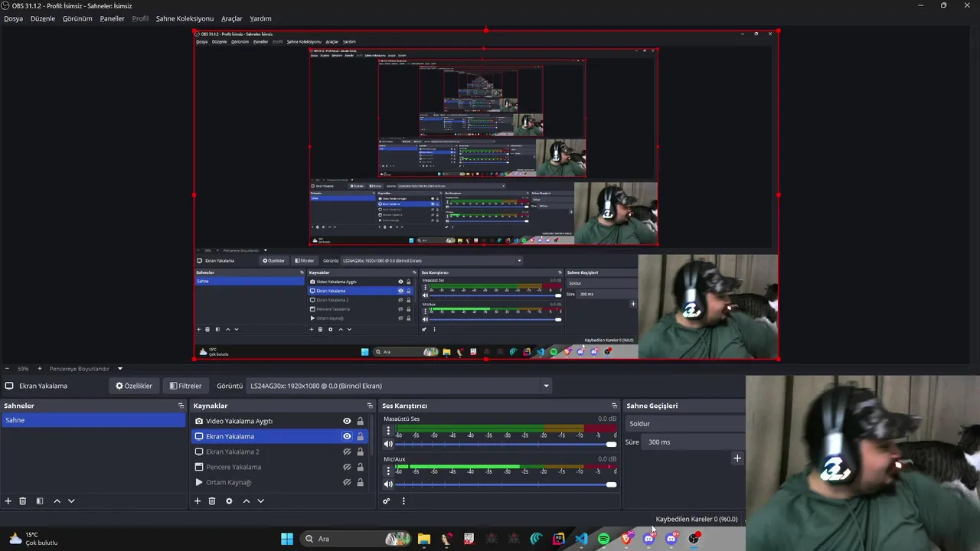Pop out the Kaynaklar dock panel
Viewport: 980px width, 551px height.
click(370, 406)
